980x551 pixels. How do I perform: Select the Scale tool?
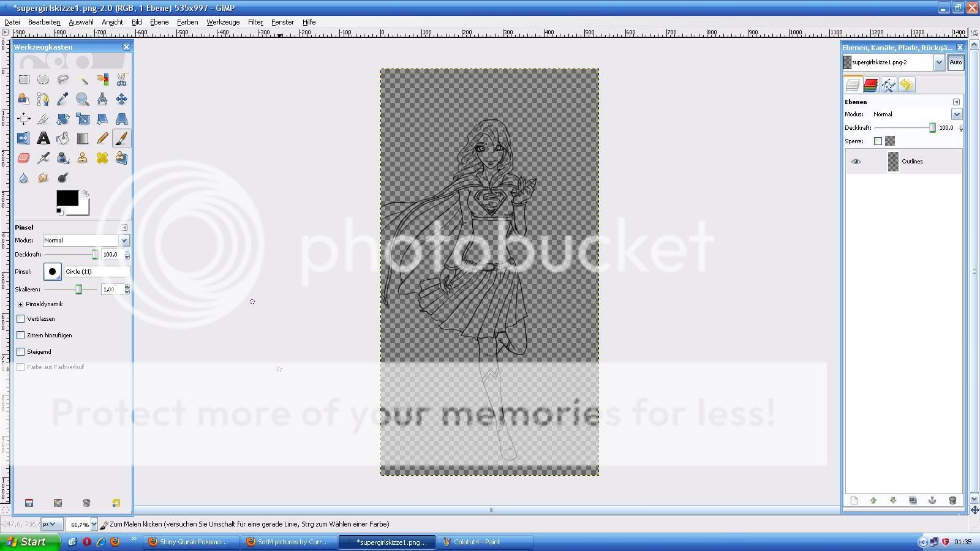tap(82, 119)
